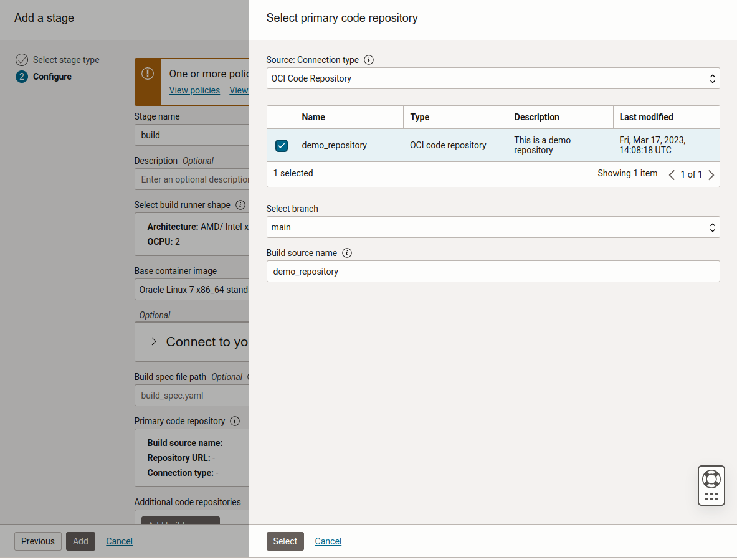Image resolution: width=737 pixels, height=560 pixels.
Task: Click info icon next to Select build runner shape
Action: [240, 205]
